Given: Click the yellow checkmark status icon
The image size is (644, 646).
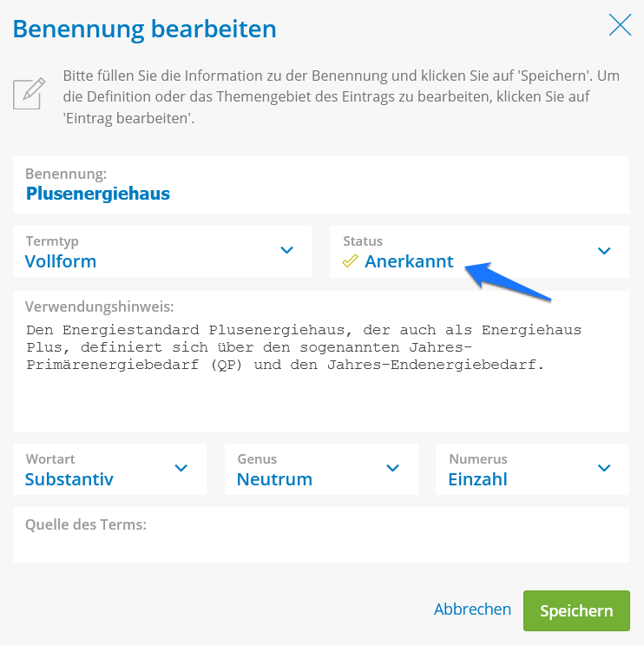Looking at the screenshot, I should pyautogui.click(x=350, y=260).
